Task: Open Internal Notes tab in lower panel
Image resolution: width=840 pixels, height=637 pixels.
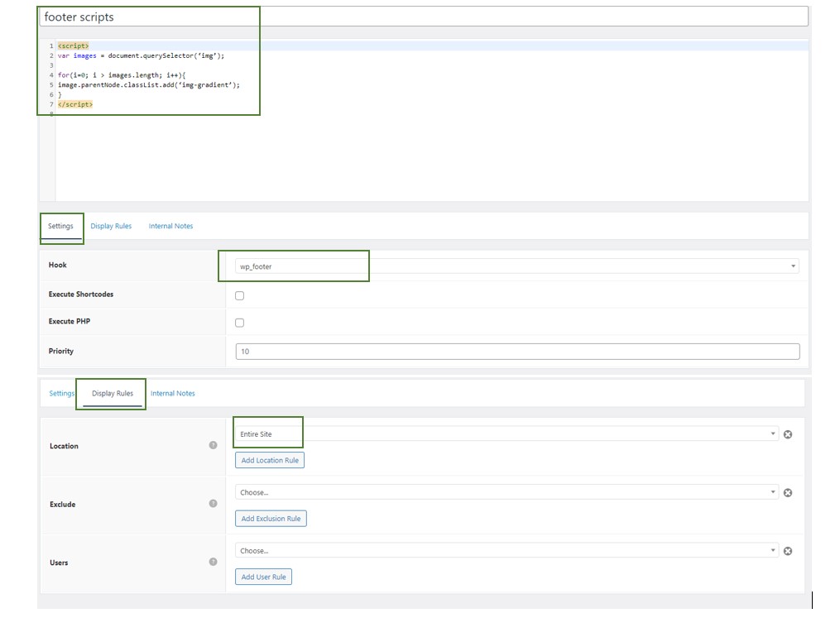Action: point(172,394)
